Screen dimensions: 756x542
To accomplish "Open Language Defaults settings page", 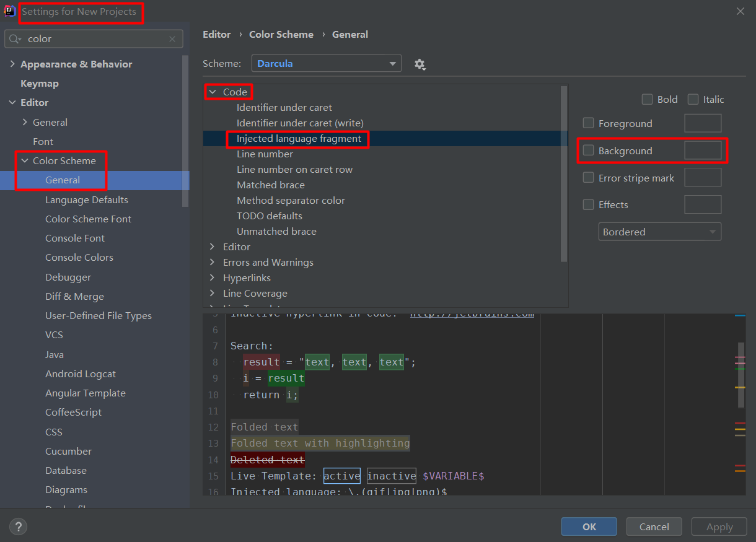I will click(x=87, y=199).
